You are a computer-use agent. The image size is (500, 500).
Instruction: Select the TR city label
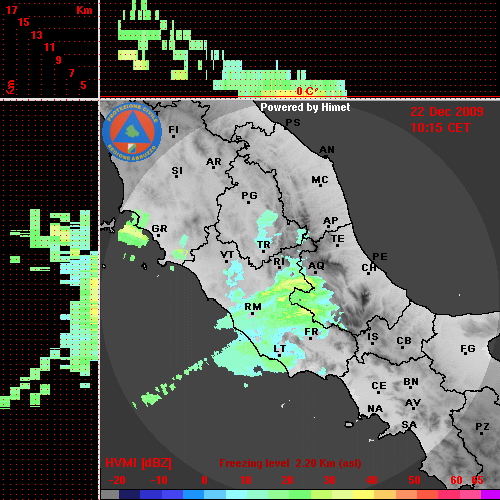click(263, 245)
